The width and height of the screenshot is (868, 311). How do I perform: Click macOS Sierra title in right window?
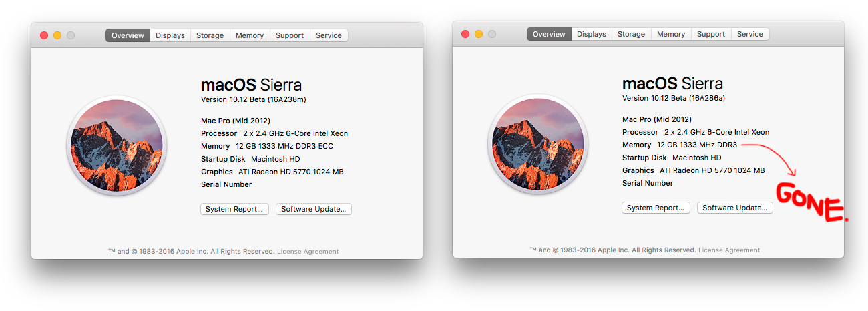tap(672, 84)
